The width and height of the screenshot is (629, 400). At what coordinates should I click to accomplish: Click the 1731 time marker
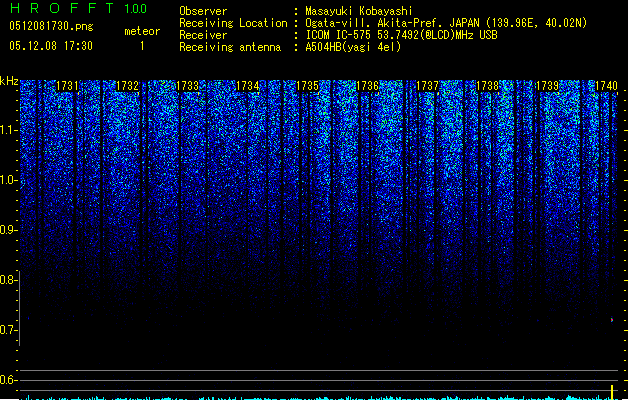pos(67,86)
